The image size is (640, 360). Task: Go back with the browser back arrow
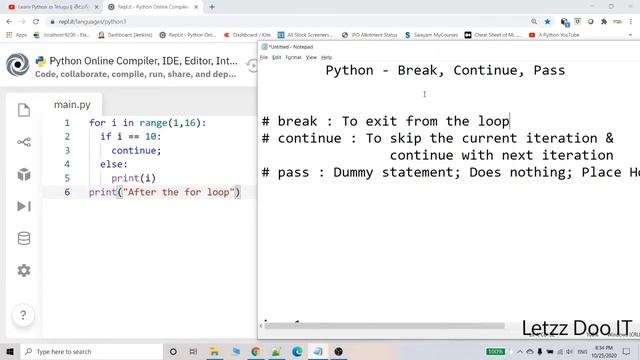click(x=9, y=21)
